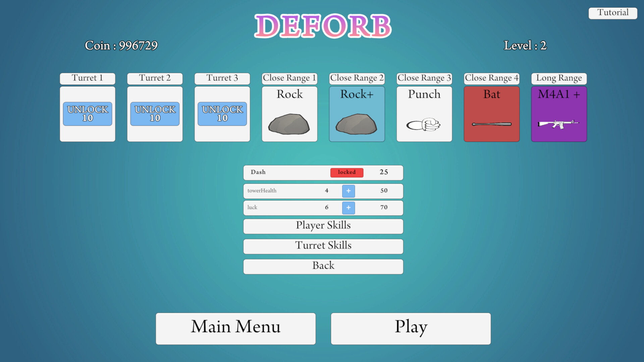Image resolution: width=644 pixels, height=362 pixels.
Task: Select the Rock weapon card
Action: click(x=289, y=114)
